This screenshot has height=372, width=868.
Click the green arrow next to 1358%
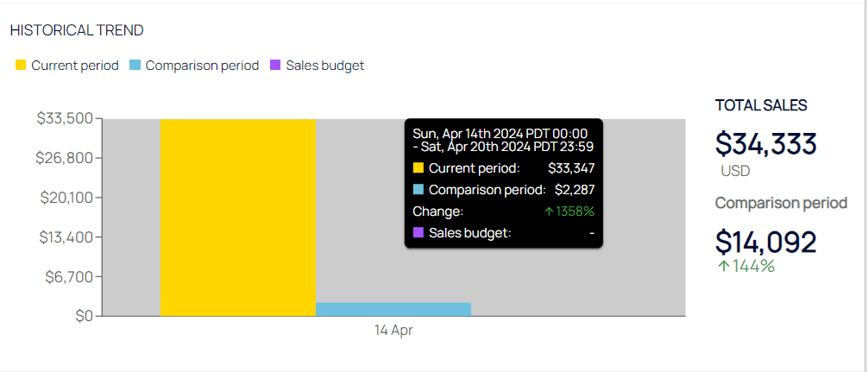(549, 211)
